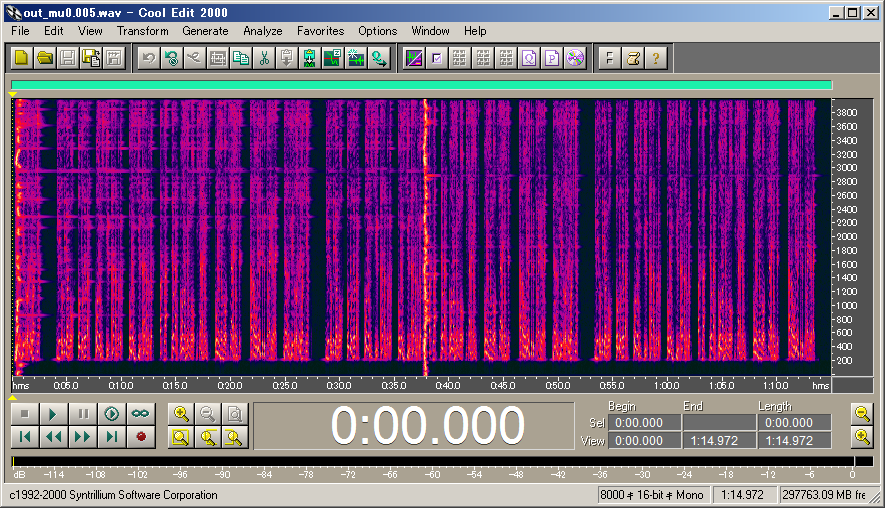Screen dimensions: 885x508
Task: Click the Copy icon in the toolbar
Action: (241, 58)
